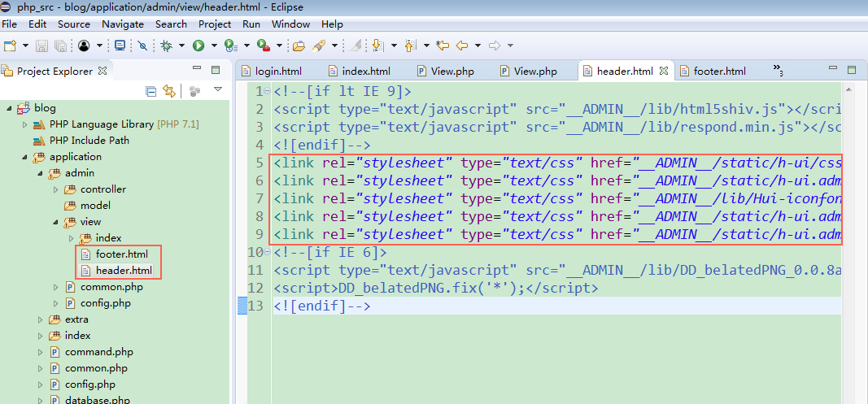Collapse the fold marker at line 1
Viewport: 868px width, 404px height.
(268, 91)
